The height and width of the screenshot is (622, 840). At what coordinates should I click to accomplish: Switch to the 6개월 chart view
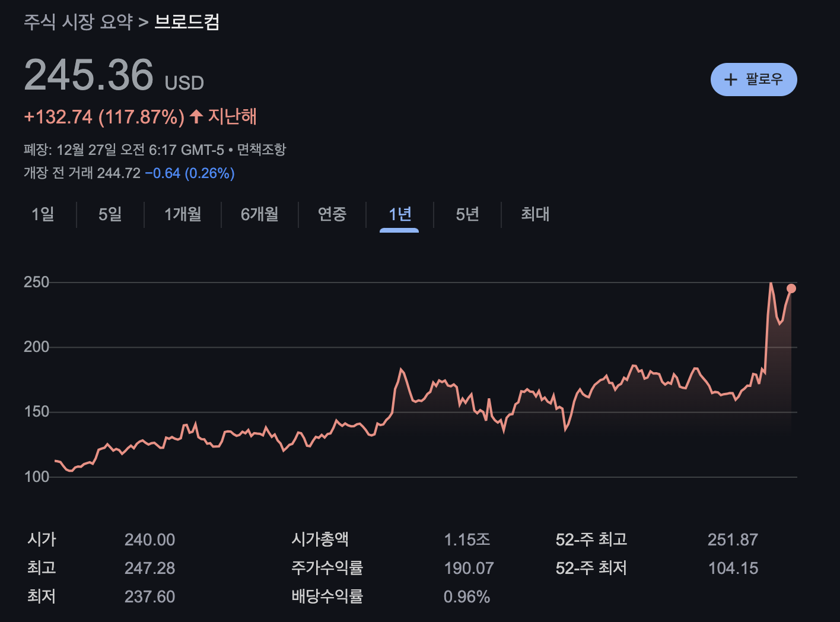point(259,215)
